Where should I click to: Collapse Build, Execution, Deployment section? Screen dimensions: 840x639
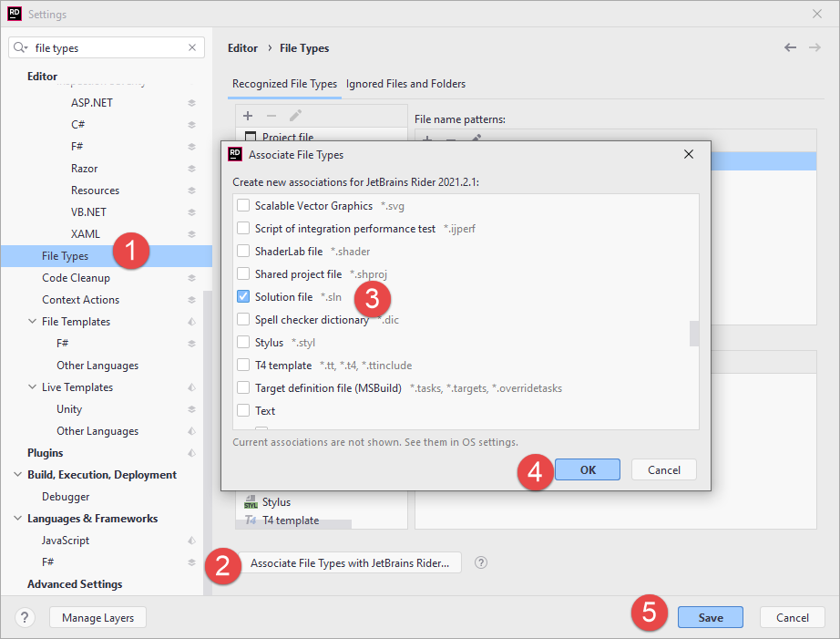point(16,474)
